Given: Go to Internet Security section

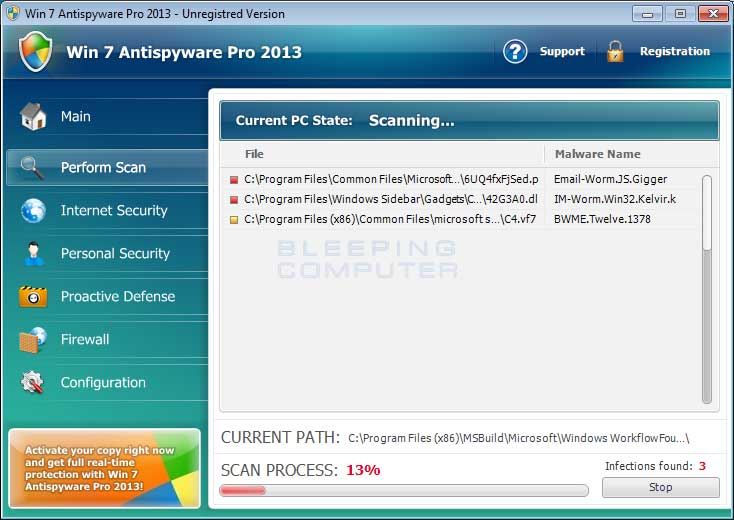Looking at the screenshot, I should click(107, 211).
